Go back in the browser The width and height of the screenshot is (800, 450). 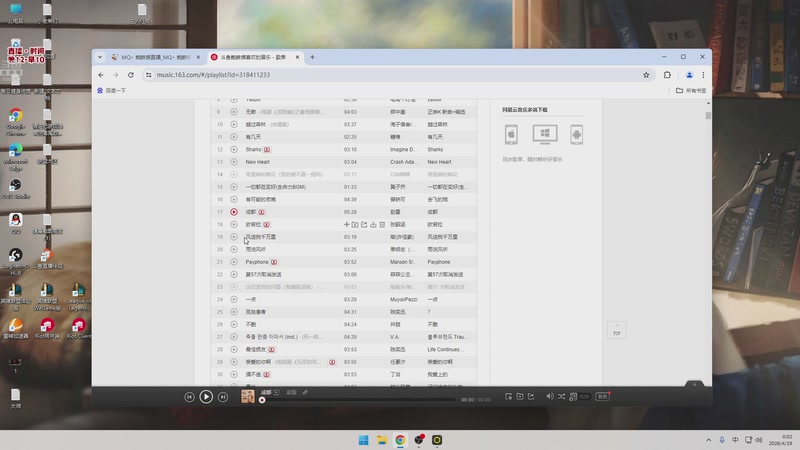coord(101,75)
